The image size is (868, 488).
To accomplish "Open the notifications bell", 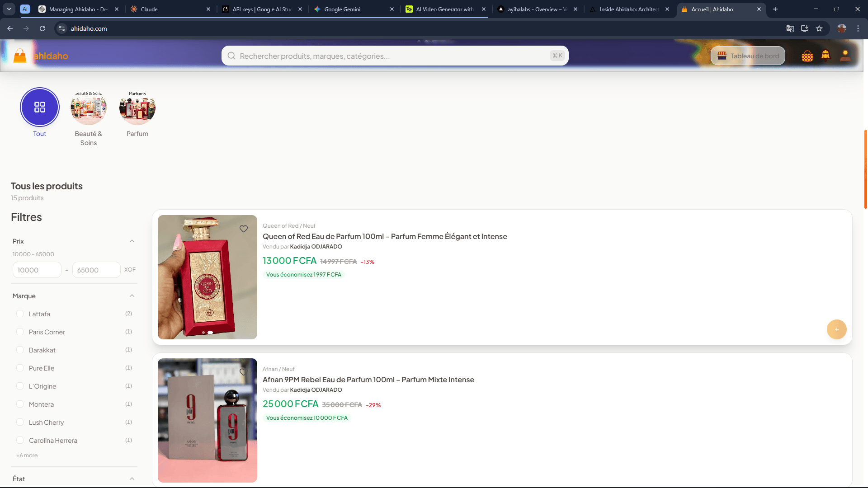I will pos(826,56).
